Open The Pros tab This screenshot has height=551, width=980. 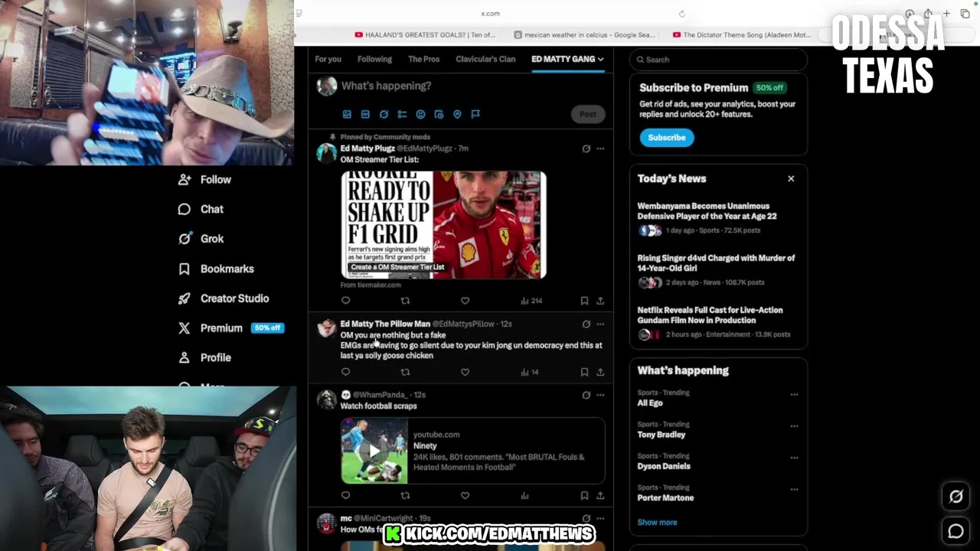coord(423,59)
